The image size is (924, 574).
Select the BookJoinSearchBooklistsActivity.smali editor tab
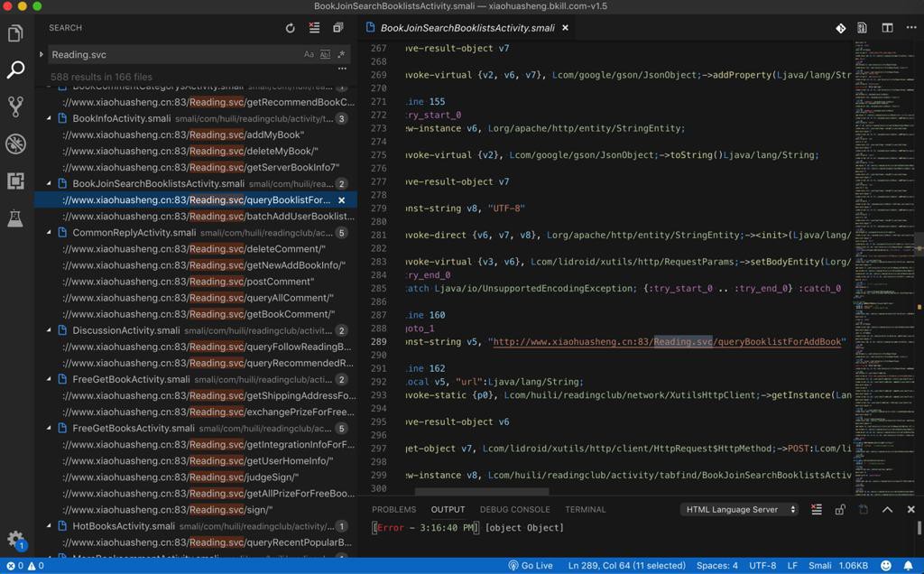[x=467, y=28]
